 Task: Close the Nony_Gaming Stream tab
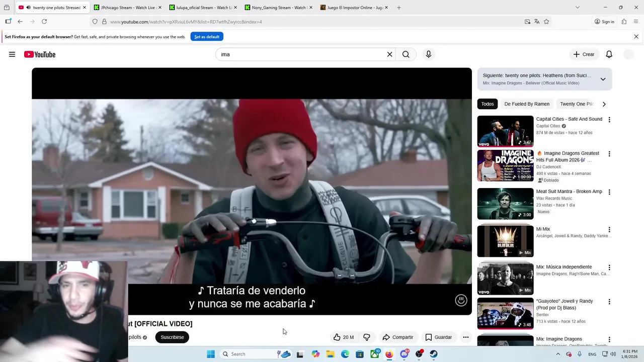(x=310, y=8)
